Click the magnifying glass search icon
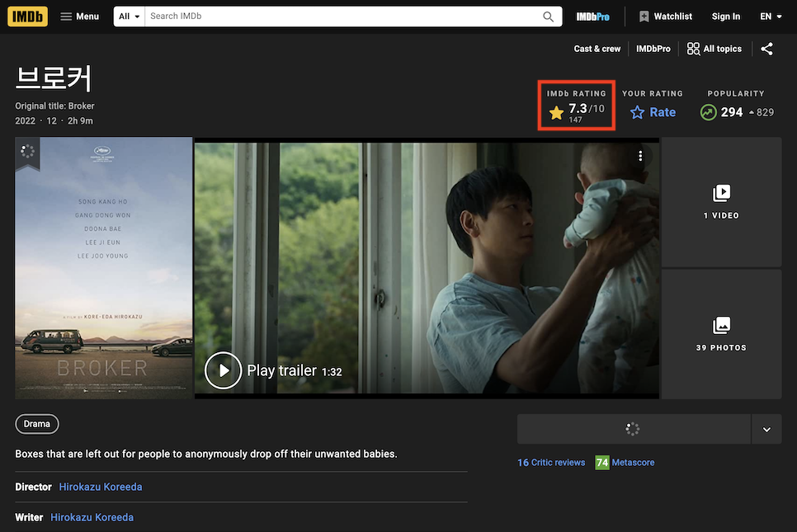This screenshot has width=797, height=532. tap(548, 16)
